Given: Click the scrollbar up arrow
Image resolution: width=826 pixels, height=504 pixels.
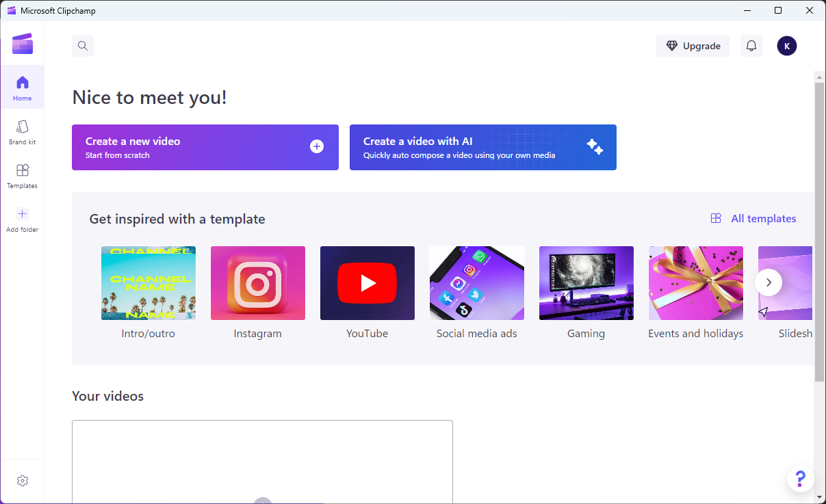Looking at the screenshot, I should point(820,77).
